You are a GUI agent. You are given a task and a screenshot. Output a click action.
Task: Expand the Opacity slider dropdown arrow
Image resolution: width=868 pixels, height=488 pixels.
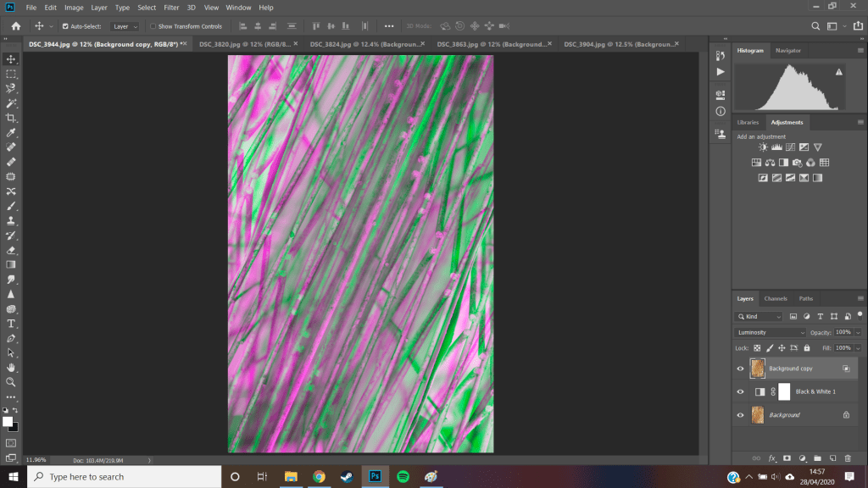857,332
